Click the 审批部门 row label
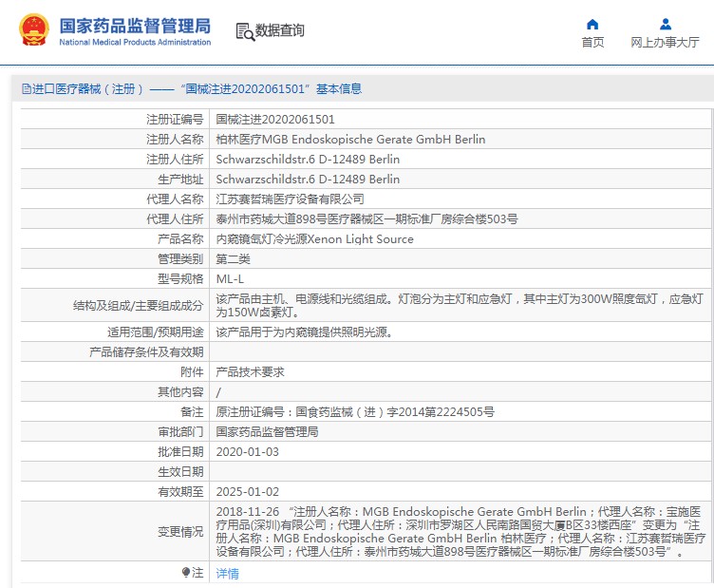Image resolution: width=714 pixels, height=588 pixels. pyautogui.click(x=180, y=432)
